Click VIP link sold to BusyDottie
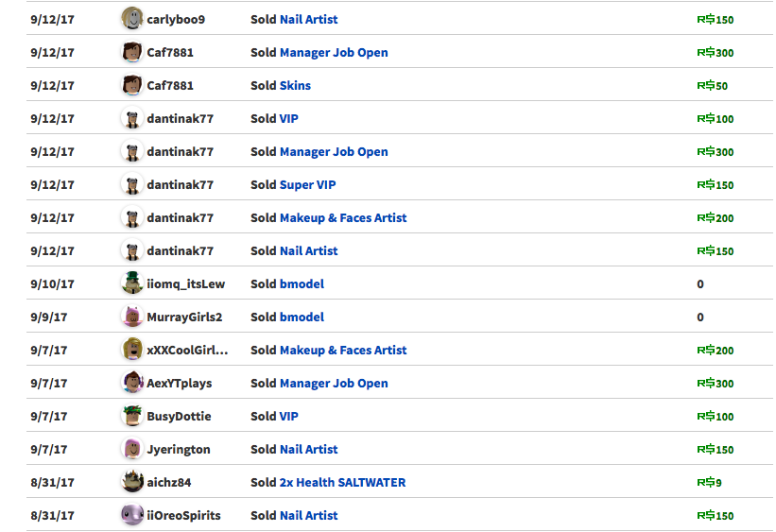This screenshot has width=776, height=532. click(x=289, y=416)
